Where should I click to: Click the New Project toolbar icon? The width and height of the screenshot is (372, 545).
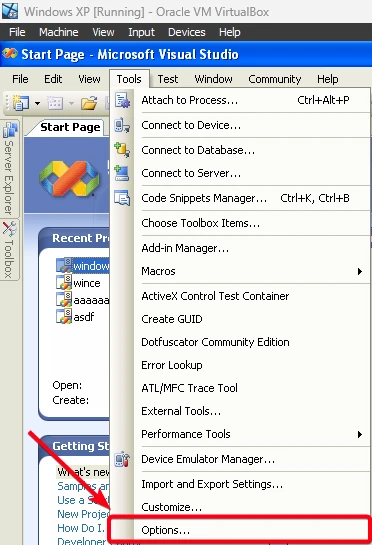(x=21, y=103)
